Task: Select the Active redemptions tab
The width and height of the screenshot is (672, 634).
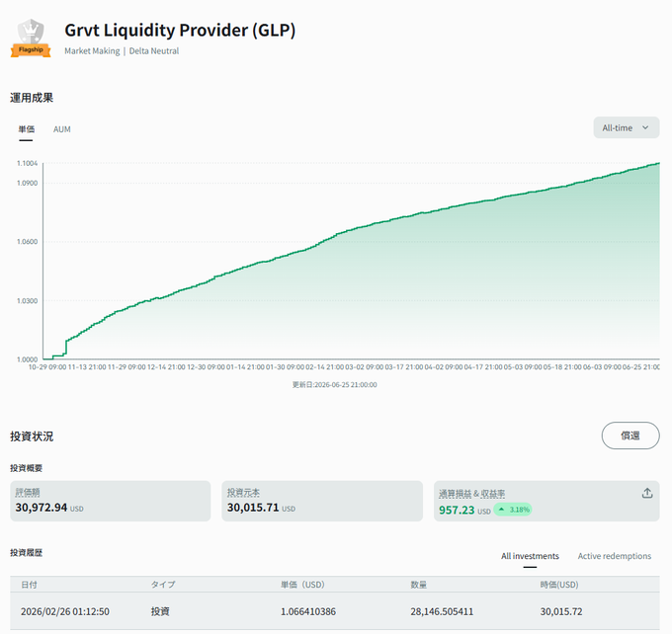Action: coord(614,556)
